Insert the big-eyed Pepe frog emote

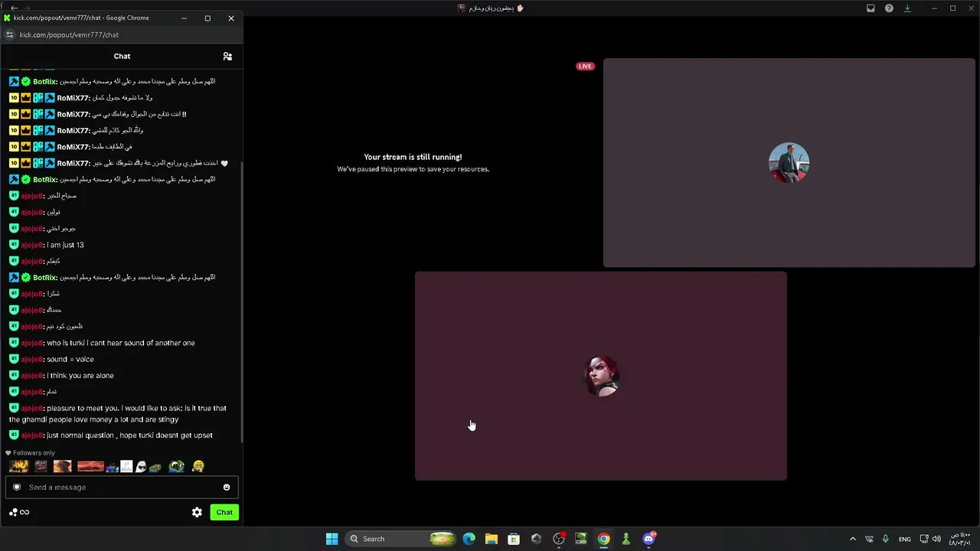[177, 466]
